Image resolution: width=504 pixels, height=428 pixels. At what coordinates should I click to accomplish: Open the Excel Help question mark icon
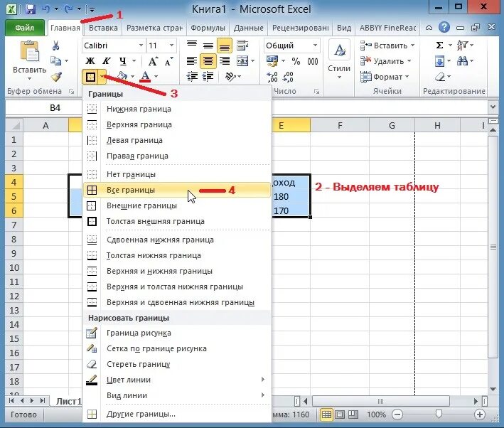pyautogui.click(x=444, y=27)
